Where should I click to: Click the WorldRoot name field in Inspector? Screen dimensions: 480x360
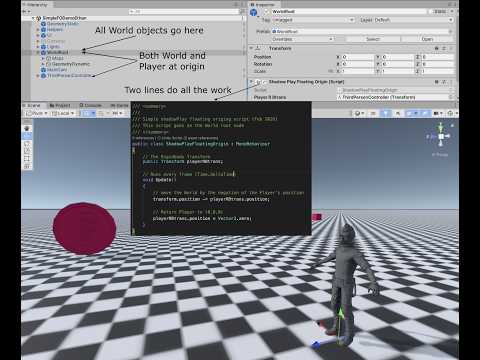click(x=348, y=11)
